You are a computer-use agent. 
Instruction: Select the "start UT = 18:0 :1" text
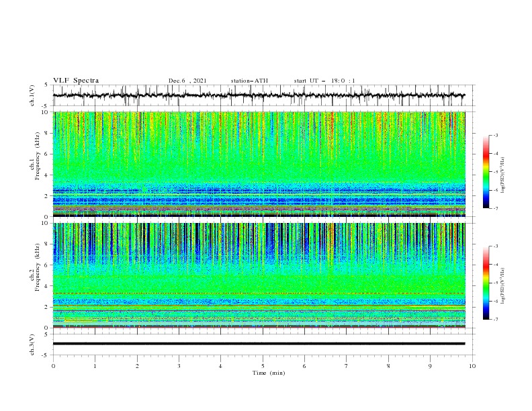point(324,81)
